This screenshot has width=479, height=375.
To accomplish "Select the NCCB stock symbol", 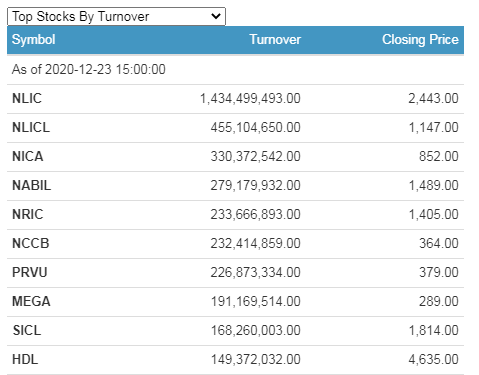I will (31, 243).
